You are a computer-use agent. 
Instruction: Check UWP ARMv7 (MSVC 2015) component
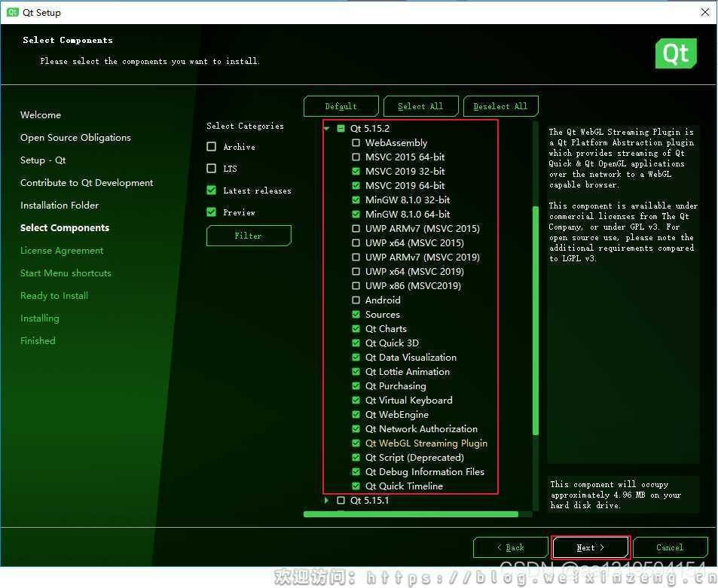click(x=356, y=228)
